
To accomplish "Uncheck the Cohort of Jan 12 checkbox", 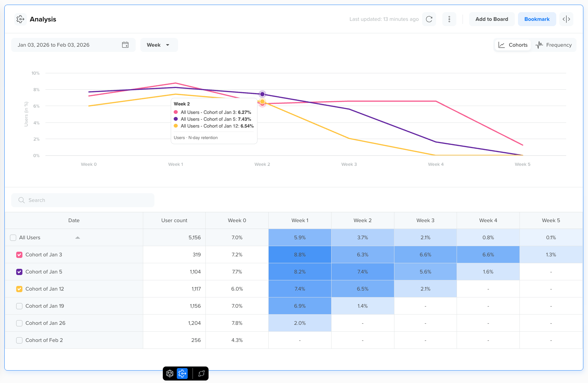I will tap(19, 289).
